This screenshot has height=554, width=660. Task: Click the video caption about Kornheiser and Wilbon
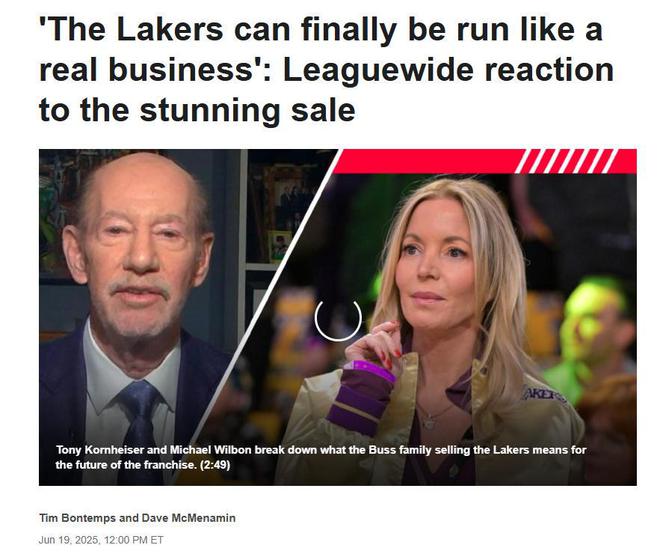321,457
